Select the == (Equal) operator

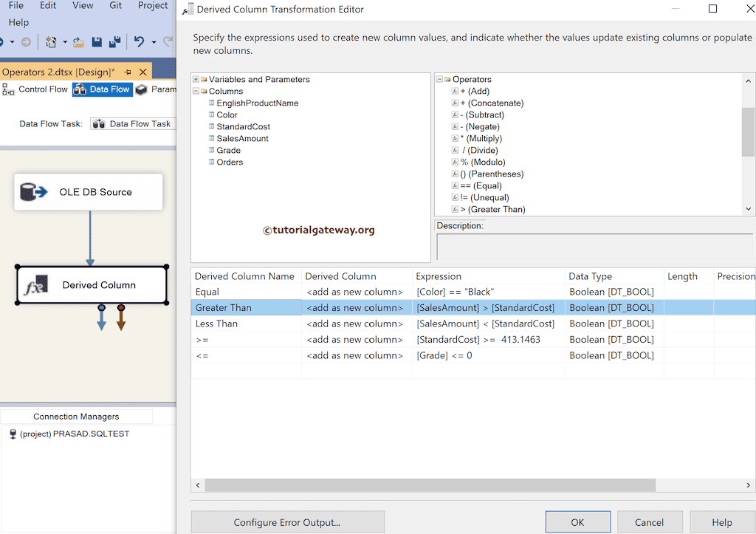pyautogui.click(x=481, y=185)
